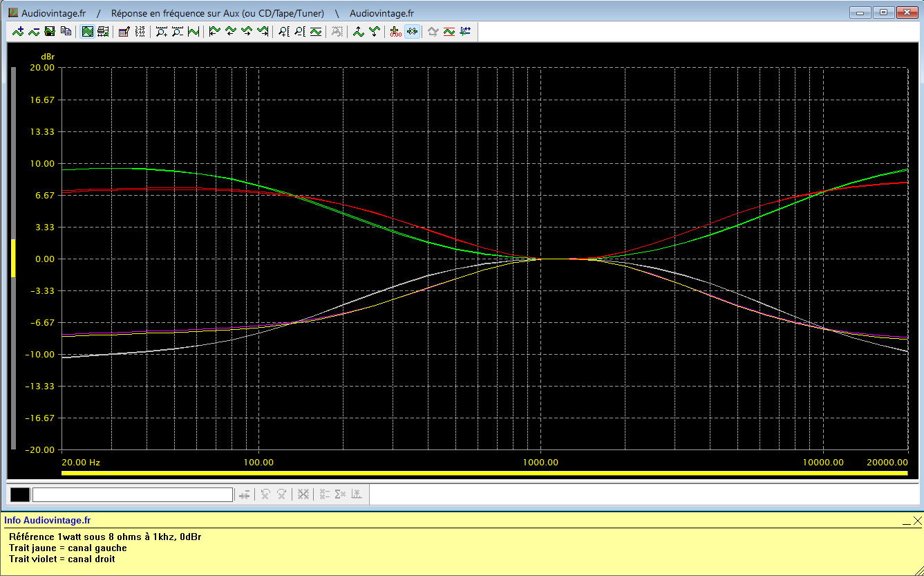924x576 pixels.
Task: Open the graph properties notepad icon
Action: [124, 31]
